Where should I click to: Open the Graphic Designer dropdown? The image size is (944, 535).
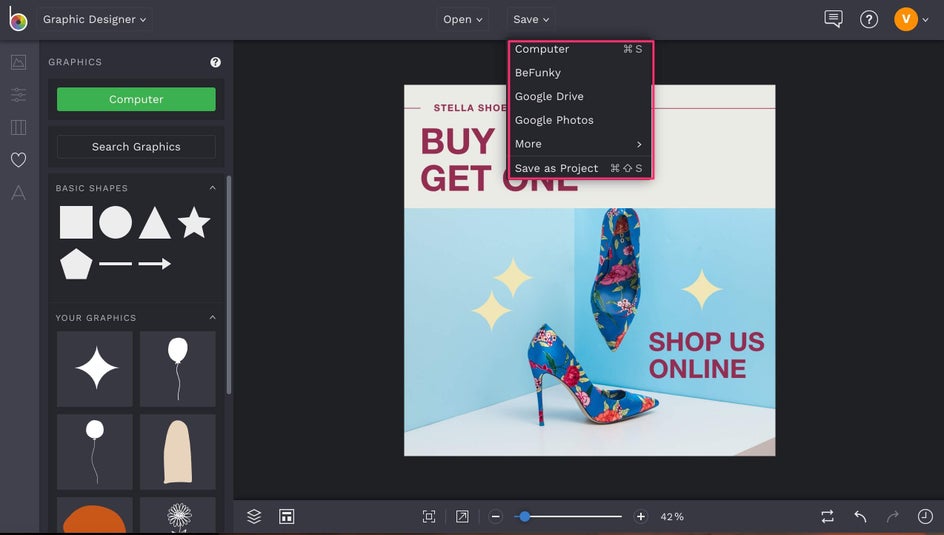coord(95,19)
